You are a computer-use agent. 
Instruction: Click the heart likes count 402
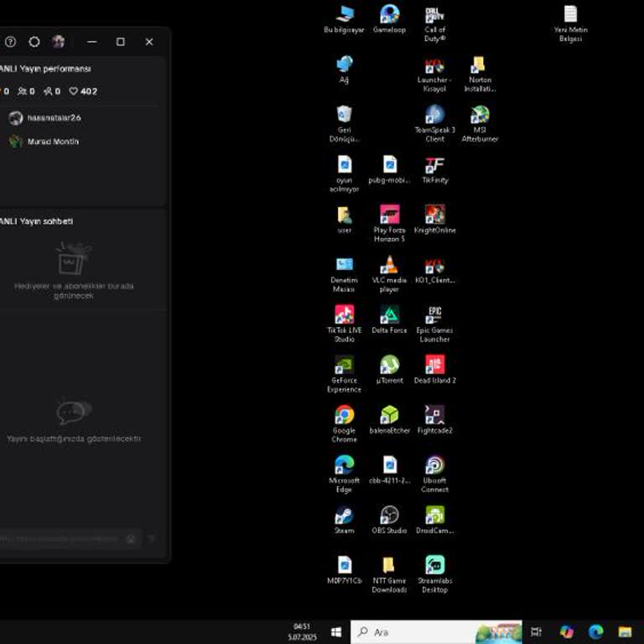tap(83, 91)
